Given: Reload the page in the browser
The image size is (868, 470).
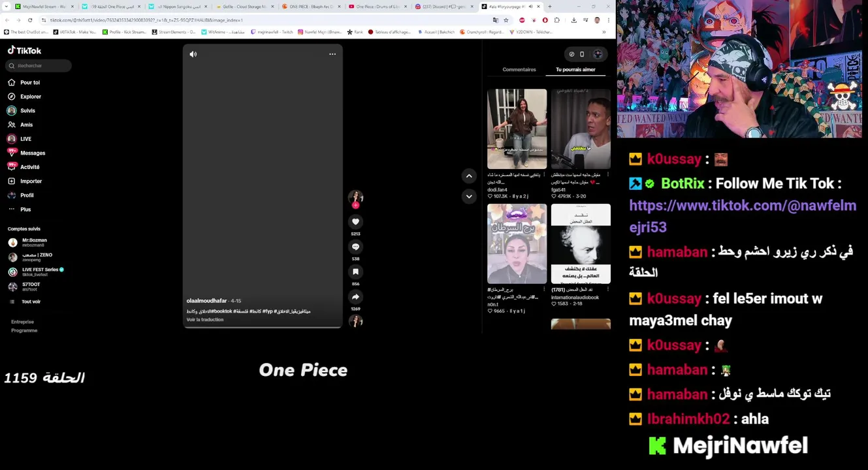Looking at the screenshot, I should point(30,20).
